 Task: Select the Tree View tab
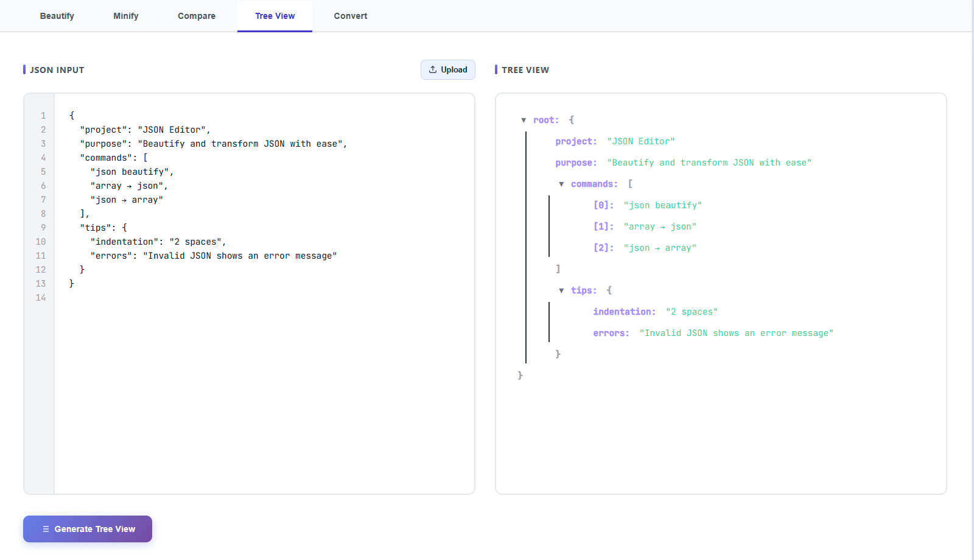click(x=275, y=16)
